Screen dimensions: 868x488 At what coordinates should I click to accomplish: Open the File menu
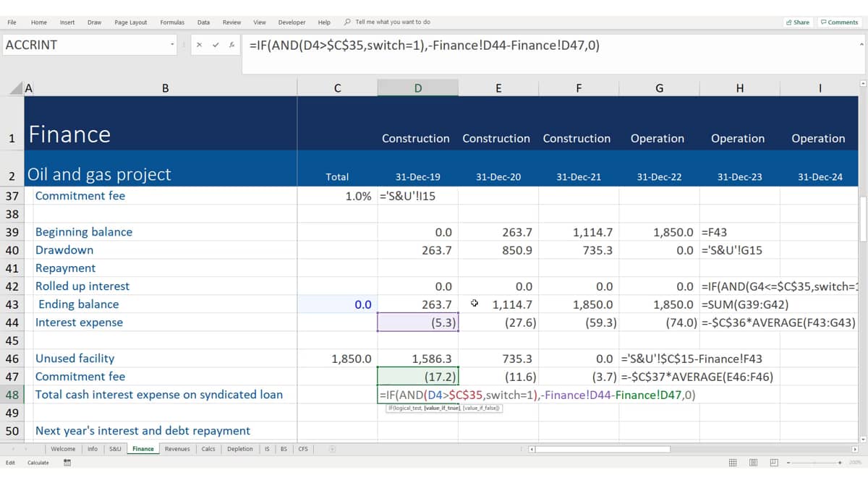coord(12,22)
